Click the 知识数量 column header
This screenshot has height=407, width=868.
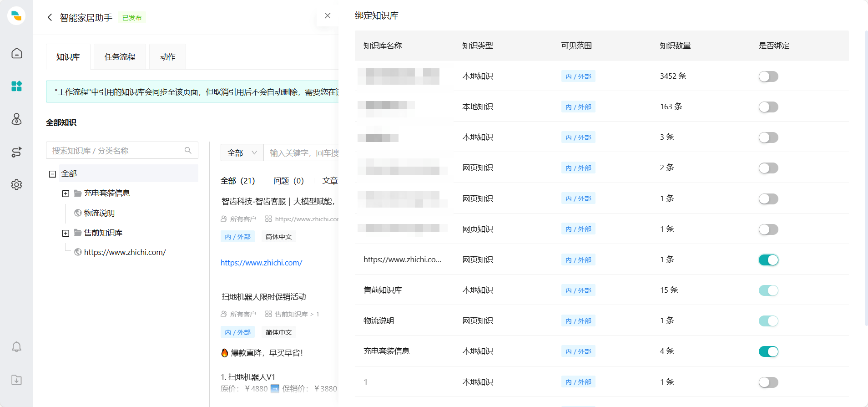(x=675, y=46)
